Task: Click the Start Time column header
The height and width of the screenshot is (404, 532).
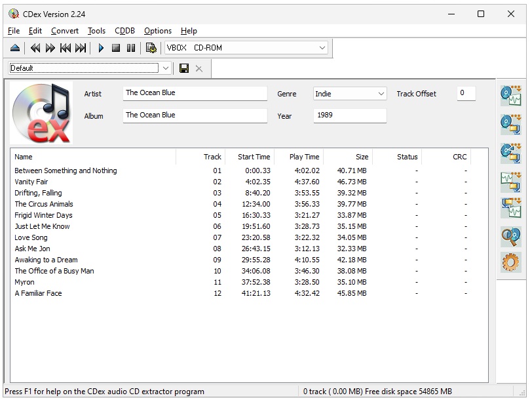Action: [254, 157]
